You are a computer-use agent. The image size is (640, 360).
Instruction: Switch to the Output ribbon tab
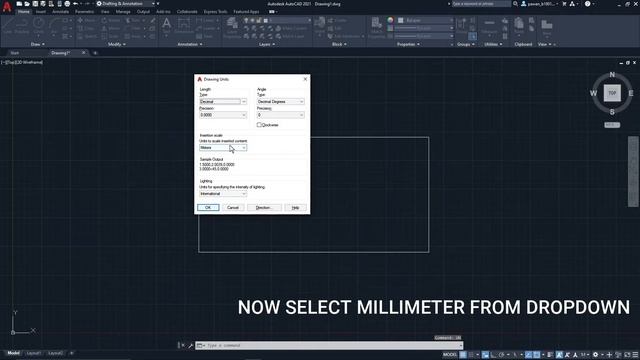(143, 12)
